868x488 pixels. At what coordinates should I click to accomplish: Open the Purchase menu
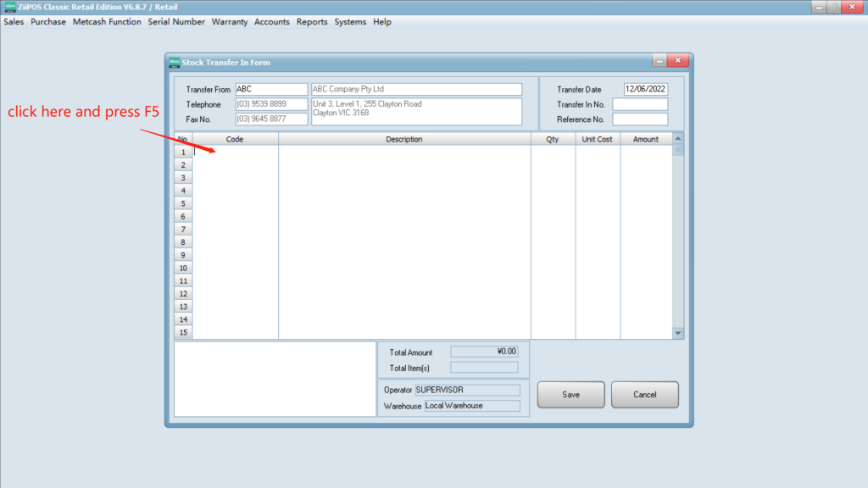pos(48,22)
